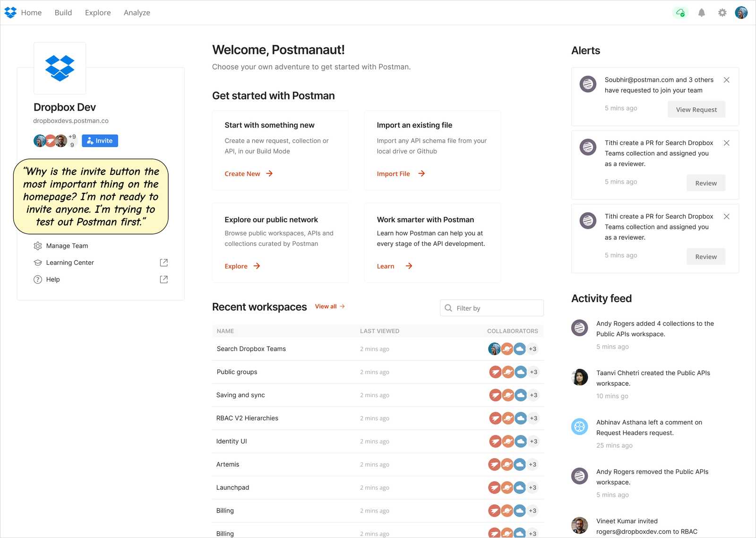
Task: Click the Manage Team gear icon
Action: tap(38, 246)
